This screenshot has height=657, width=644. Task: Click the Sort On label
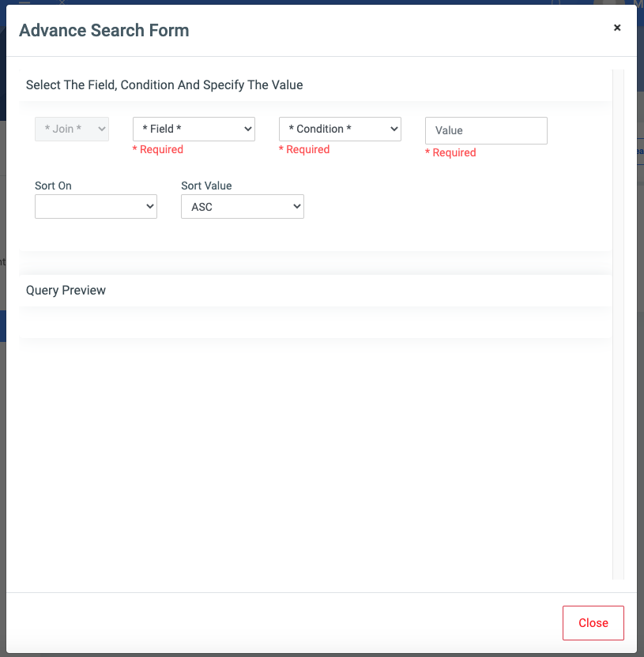tap(53, 186)
